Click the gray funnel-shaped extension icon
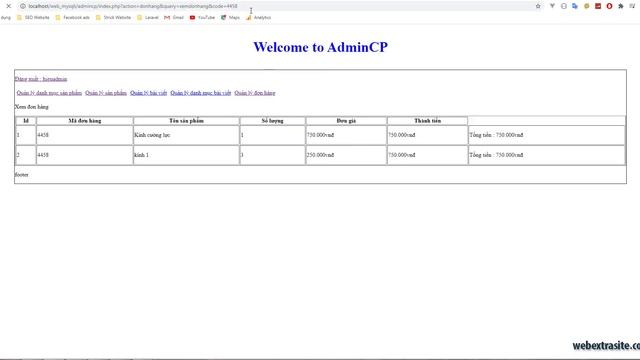This screenshot has height=360, width=640. click(x=552, y=6)
